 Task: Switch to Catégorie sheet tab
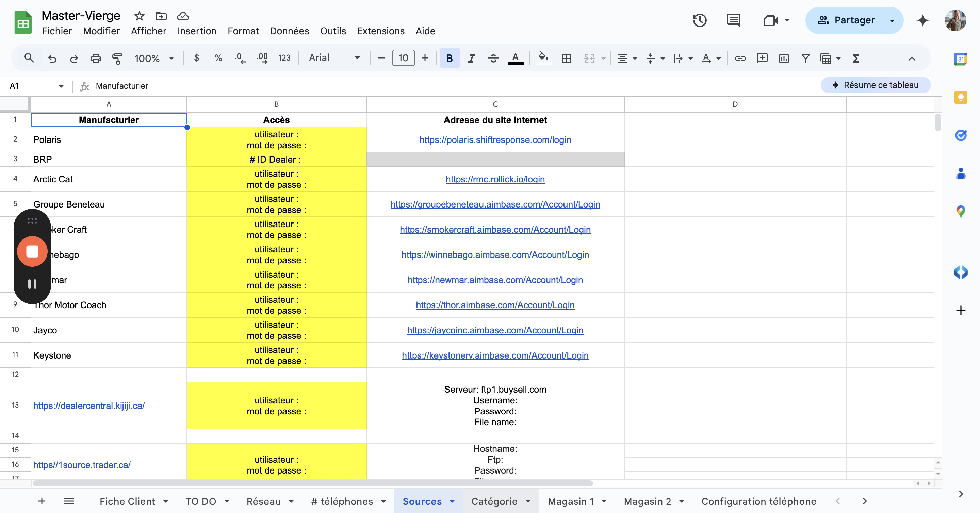click(494, 501)
